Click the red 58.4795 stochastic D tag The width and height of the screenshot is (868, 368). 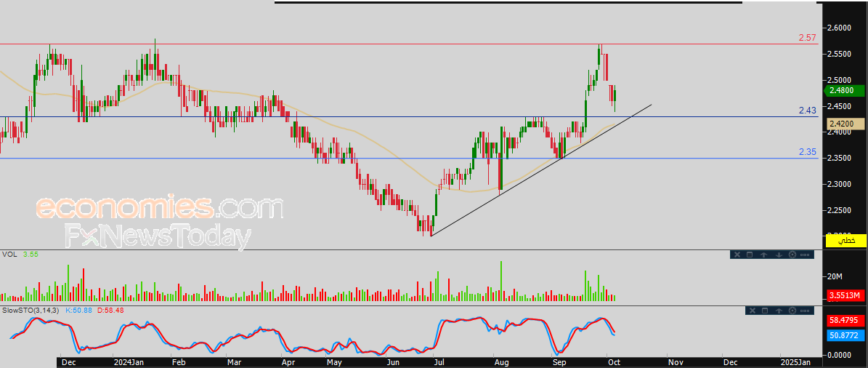(x=846, y=320)
